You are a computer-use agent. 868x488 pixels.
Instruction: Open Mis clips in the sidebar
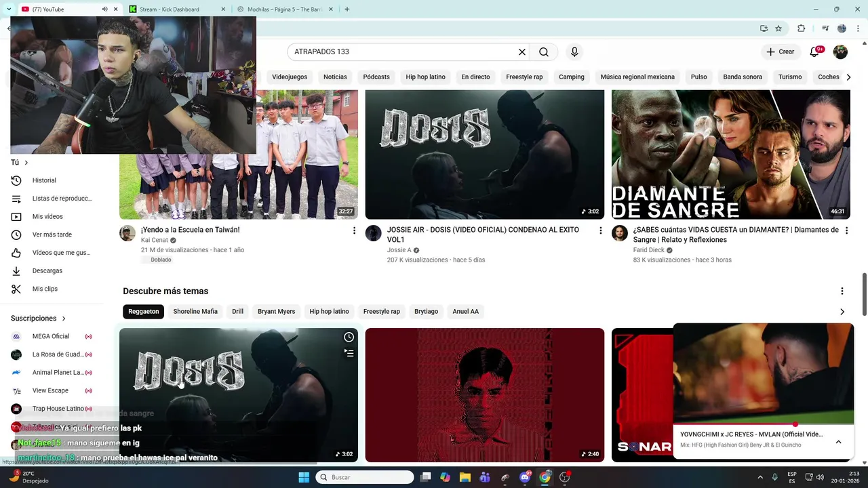pos(51,289)
